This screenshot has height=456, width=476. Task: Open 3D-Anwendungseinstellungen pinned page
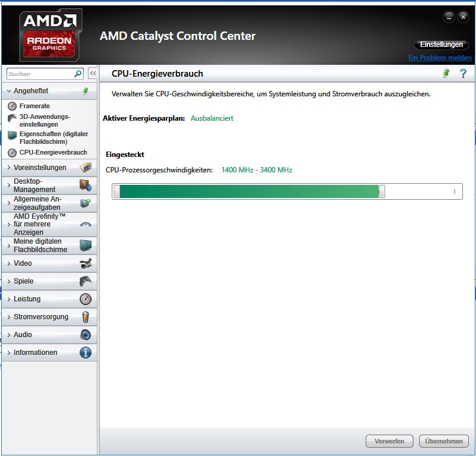pos(45,121)
